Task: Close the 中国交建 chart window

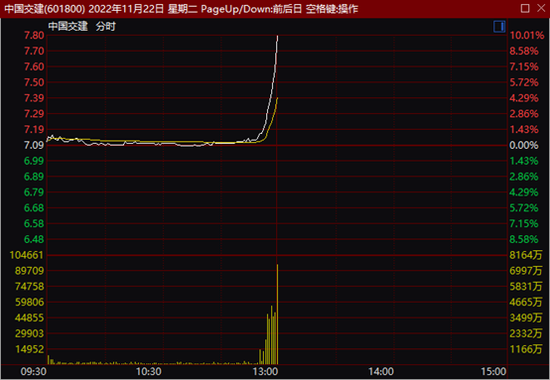Action: [x=541, y=8]
